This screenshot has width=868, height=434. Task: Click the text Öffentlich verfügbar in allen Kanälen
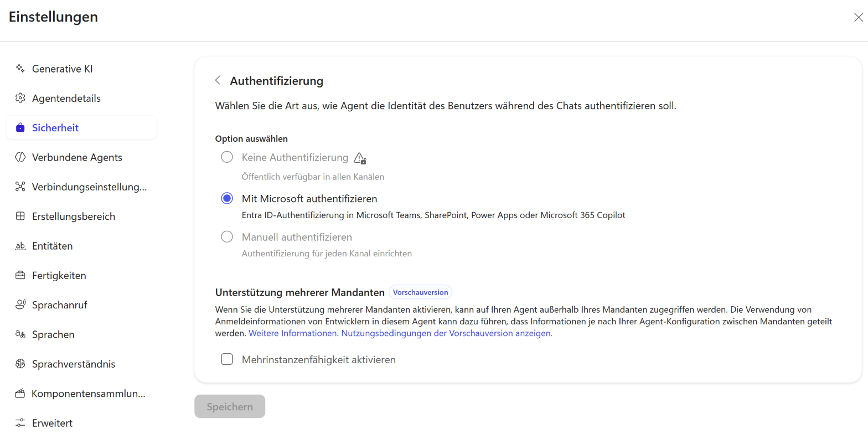pos(313,177)
